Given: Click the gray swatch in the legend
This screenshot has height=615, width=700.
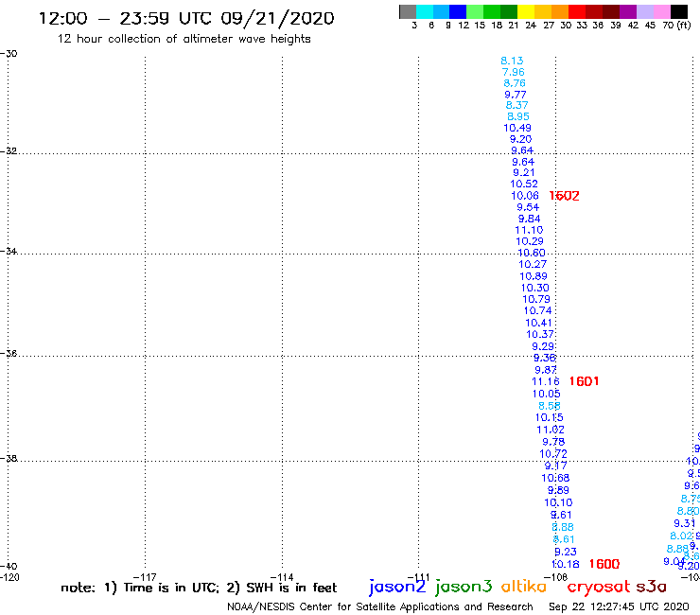Looking at the screenshot, I should [408, 11].
